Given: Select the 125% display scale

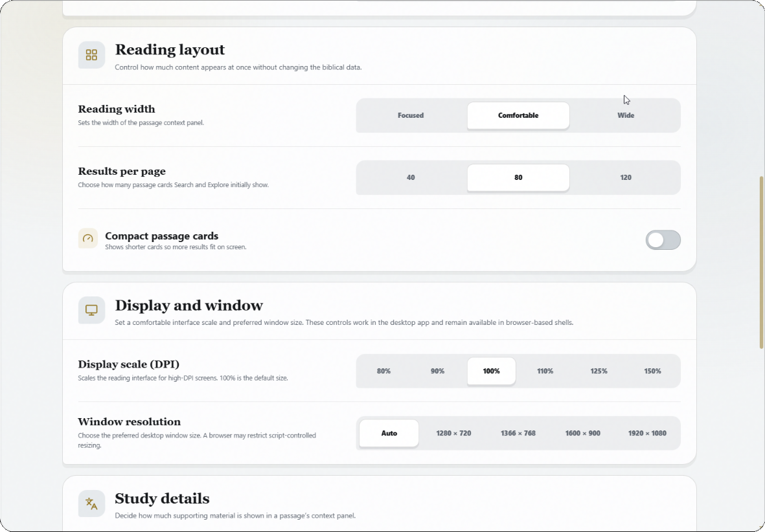Looking at the screenshot, I should 599,371.
